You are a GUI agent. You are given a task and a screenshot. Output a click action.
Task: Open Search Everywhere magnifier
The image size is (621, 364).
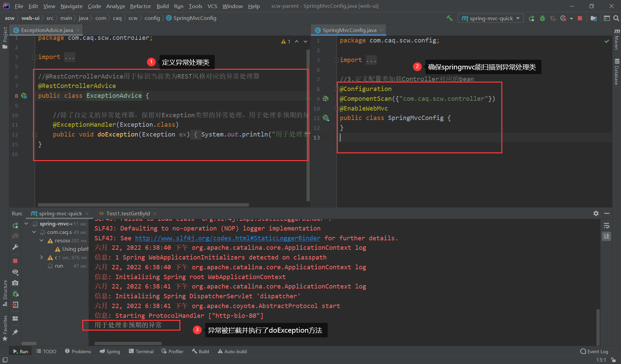click(616, 18)
